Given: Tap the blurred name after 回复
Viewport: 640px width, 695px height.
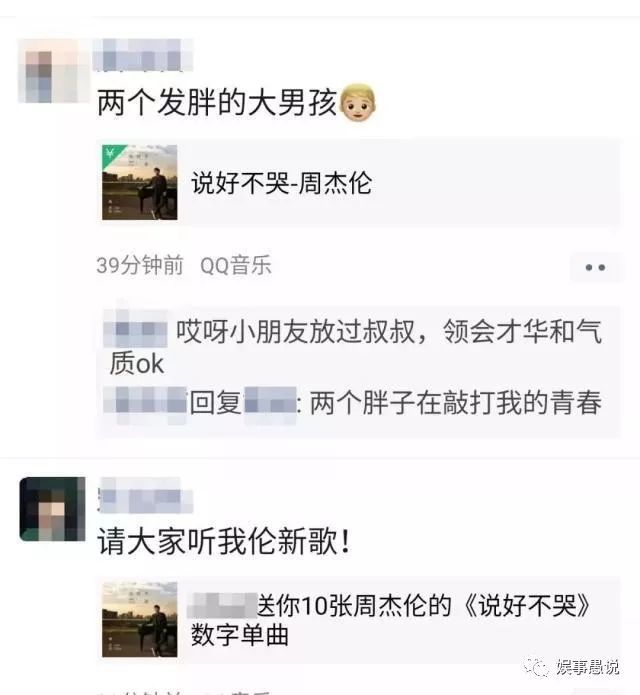Looking at the screenshot, I should click(270, 402).
